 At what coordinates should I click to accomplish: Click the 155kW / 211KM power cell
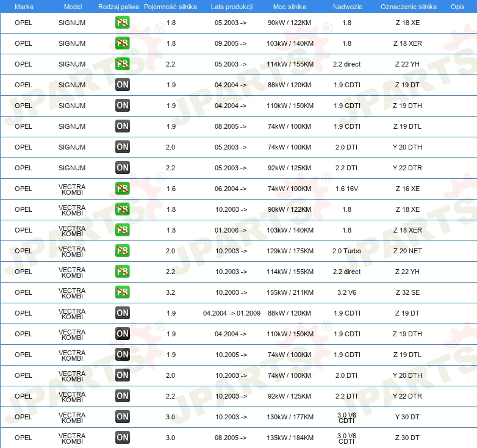(290, 292)
